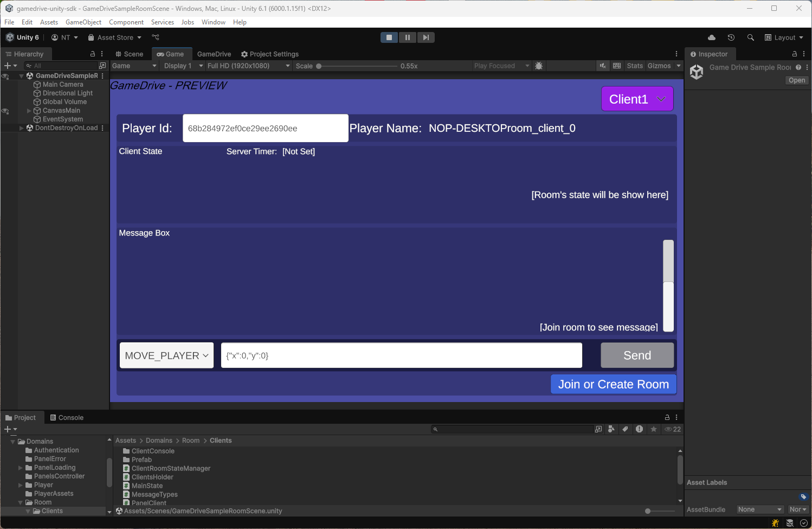
Task: Open version control icon beside Asset Store
Action: point(156,37)
